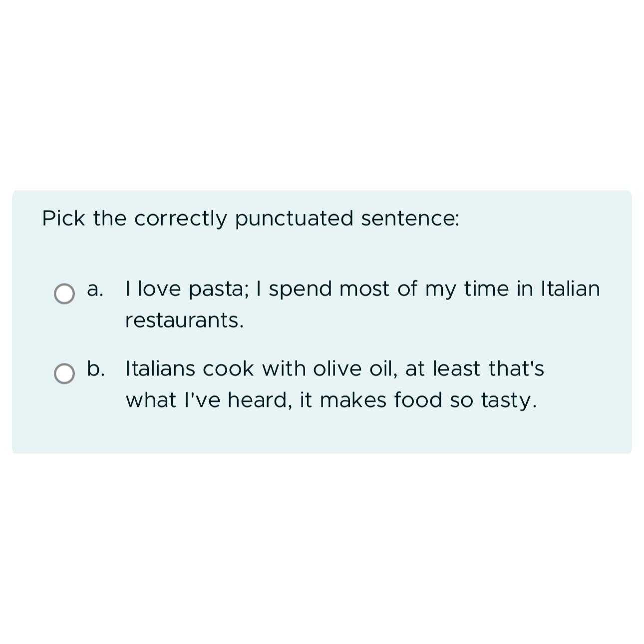Click the question prompt 'Pick the correctly punctuated sentence'
Screen dimensions: 644x644
(x=251, y=219)
